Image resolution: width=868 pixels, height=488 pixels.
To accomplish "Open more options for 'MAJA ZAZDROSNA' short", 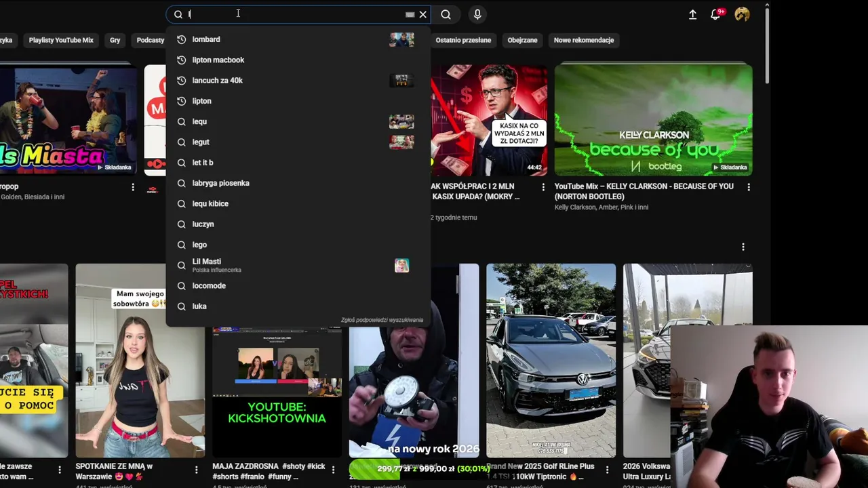I will coord(333,470).
